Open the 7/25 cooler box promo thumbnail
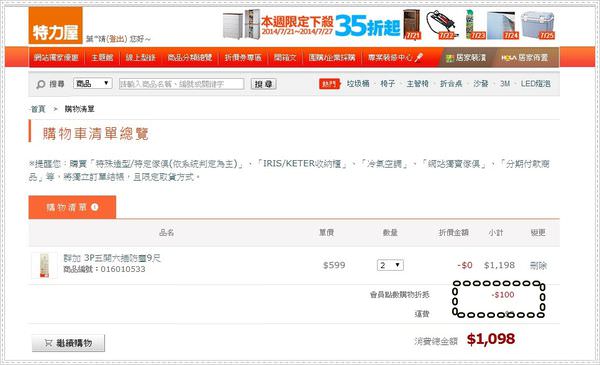 point(538,25)
